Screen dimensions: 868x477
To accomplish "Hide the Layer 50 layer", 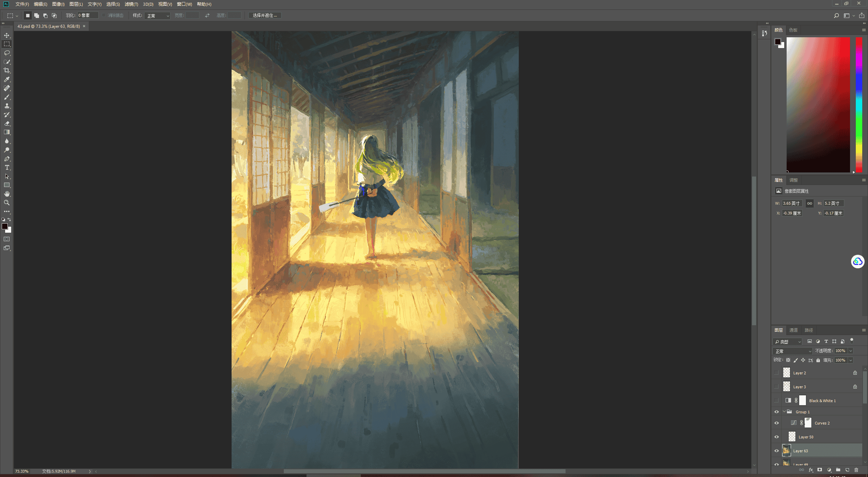I will (776, 437).
